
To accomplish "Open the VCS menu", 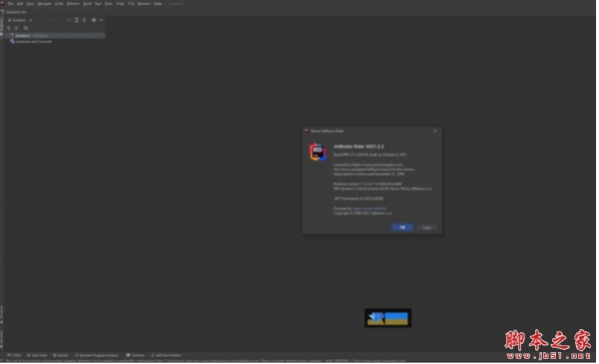I will [131, 3].
